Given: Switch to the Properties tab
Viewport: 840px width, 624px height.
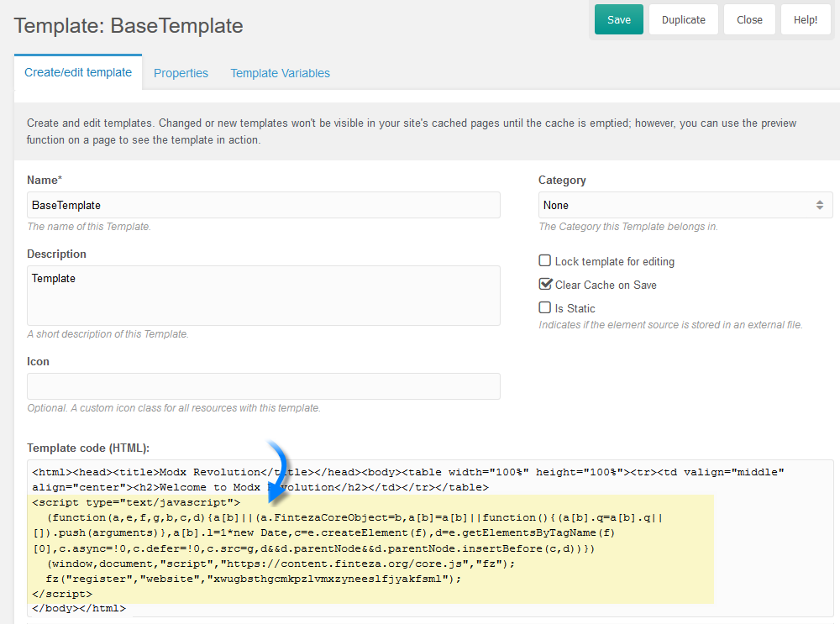Looking at the screenshot, I should [181, 73].
